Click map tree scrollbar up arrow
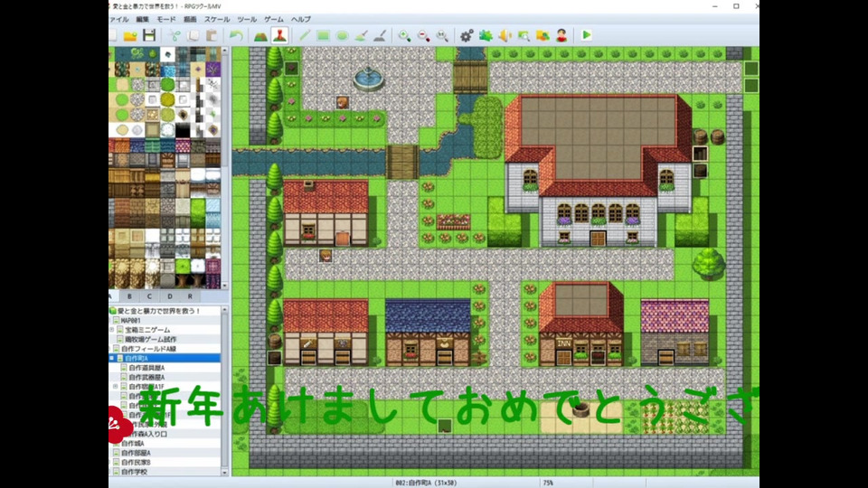868x488 pixels. 224,310
